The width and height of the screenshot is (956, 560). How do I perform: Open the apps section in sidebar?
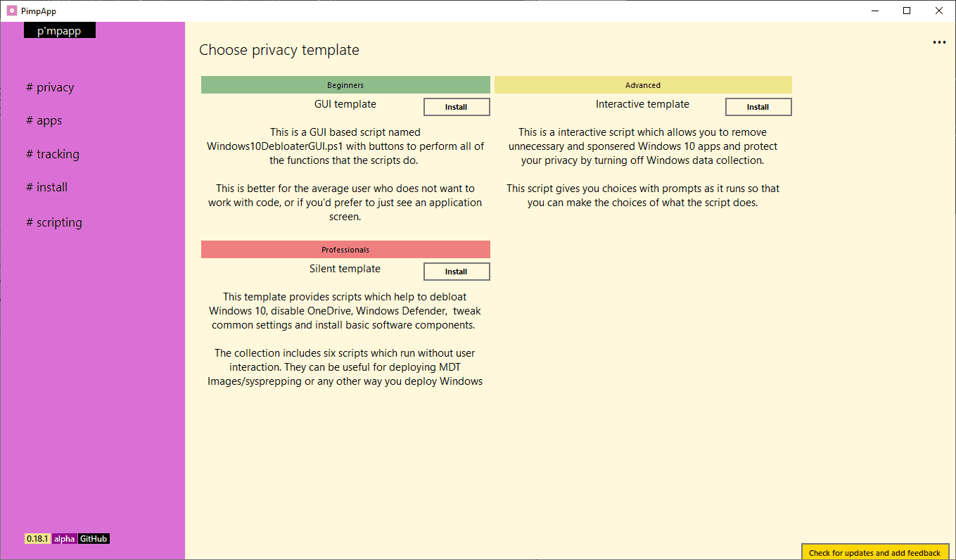click(45, 120)
